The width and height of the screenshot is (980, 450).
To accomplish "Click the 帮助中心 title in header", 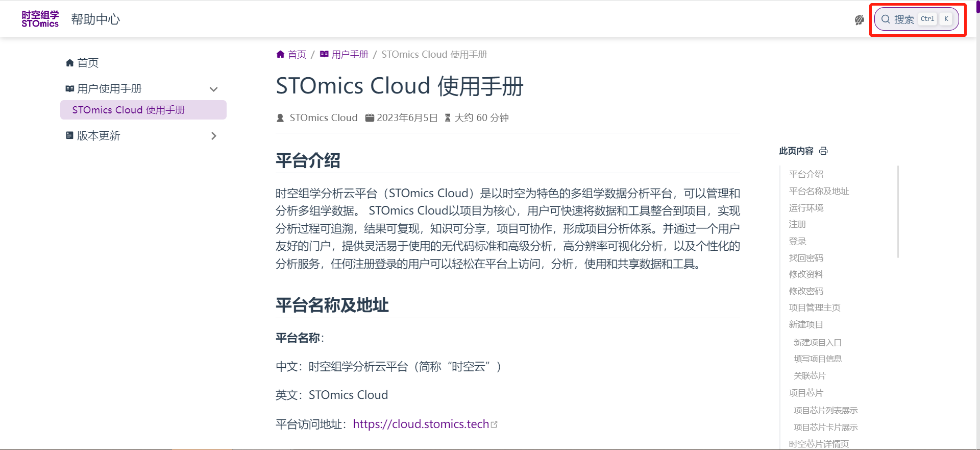I will point(95,19).
